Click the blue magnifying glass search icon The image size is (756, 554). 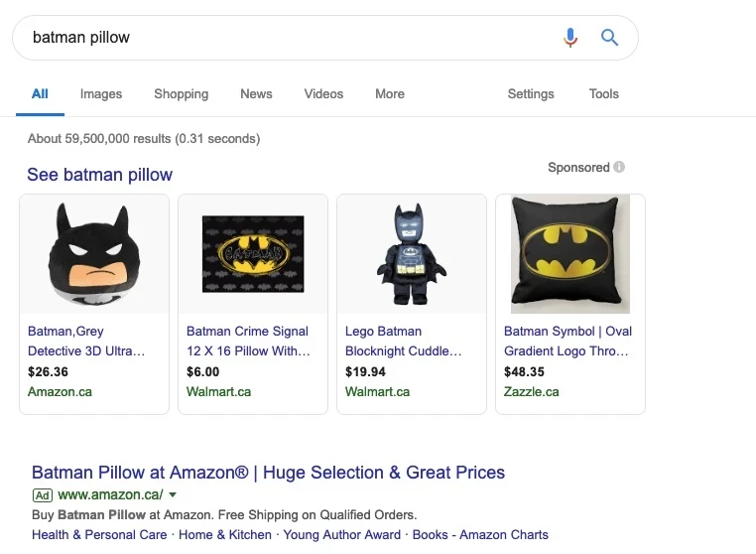[610, 38]
